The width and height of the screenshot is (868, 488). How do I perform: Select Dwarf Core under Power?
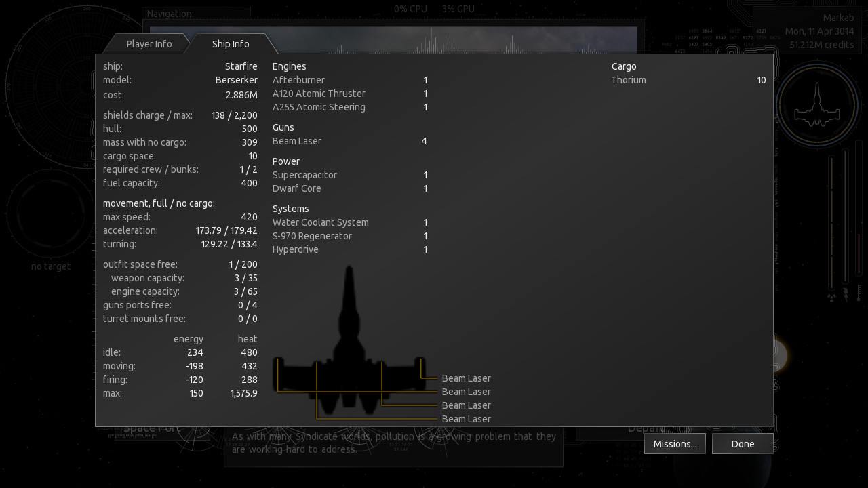(x=296, y=188)
